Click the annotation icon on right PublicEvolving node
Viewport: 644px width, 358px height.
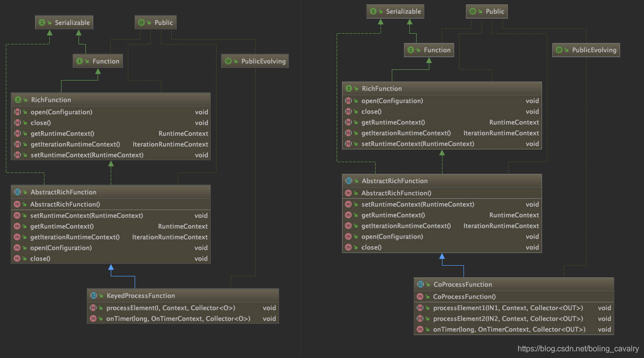559,50
